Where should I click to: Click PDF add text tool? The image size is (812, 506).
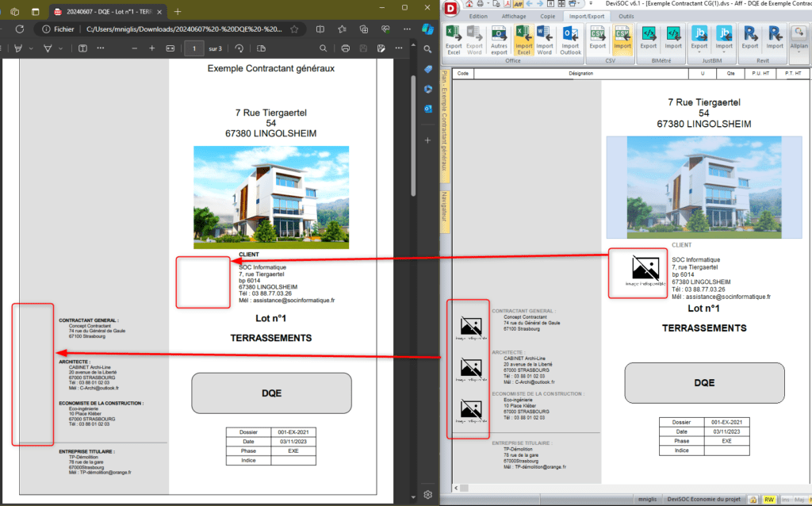[82, 48]
